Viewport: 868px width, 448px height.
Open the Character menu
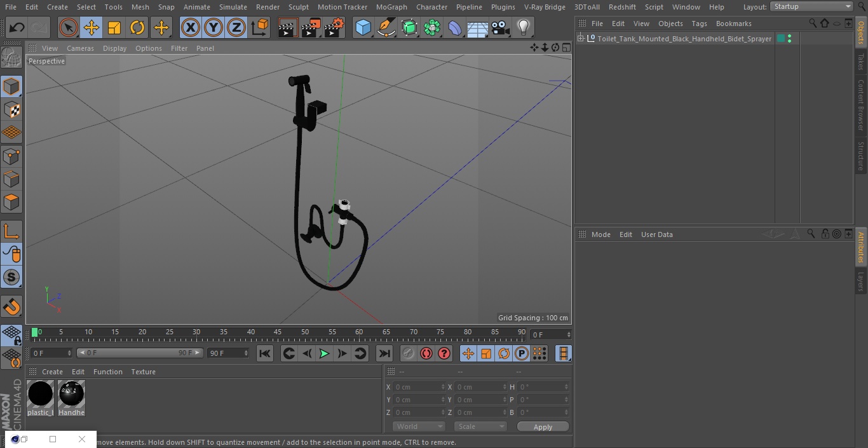pos(431,7)
